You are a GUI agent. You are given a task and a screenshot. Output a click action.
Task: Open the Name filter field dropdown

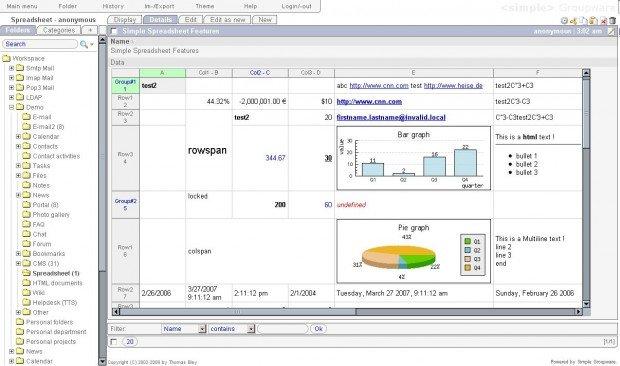[202, 329]
